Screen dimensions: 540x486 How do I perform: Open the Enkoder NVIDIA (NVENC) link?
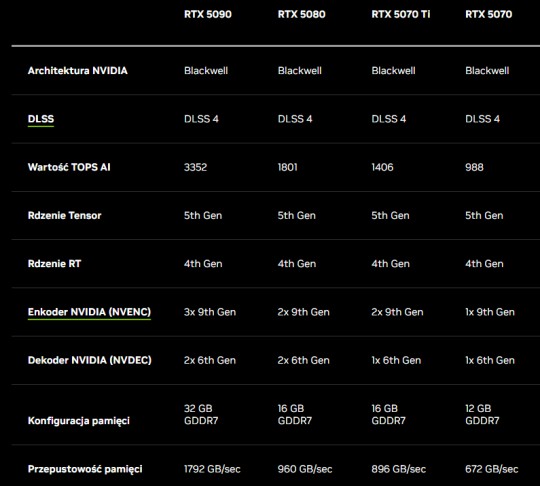pos(89,312)
